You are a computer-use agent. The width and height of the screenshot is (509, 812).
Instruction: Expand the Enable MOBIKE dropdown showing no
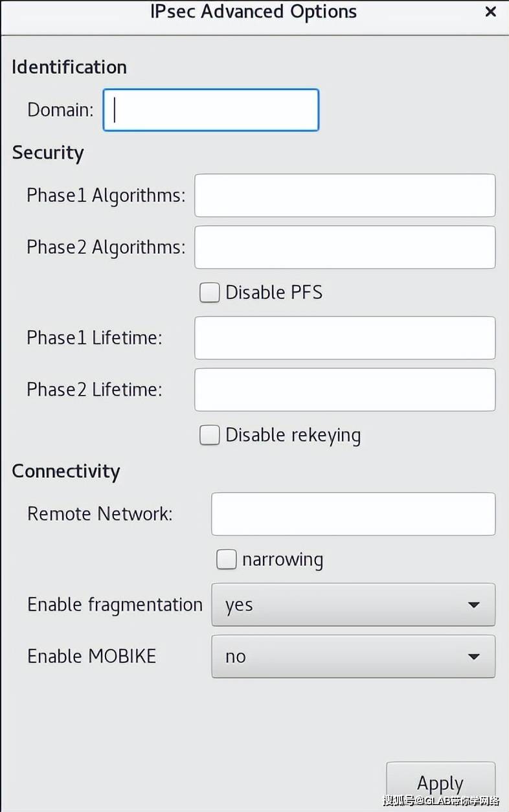click(353, 657)
